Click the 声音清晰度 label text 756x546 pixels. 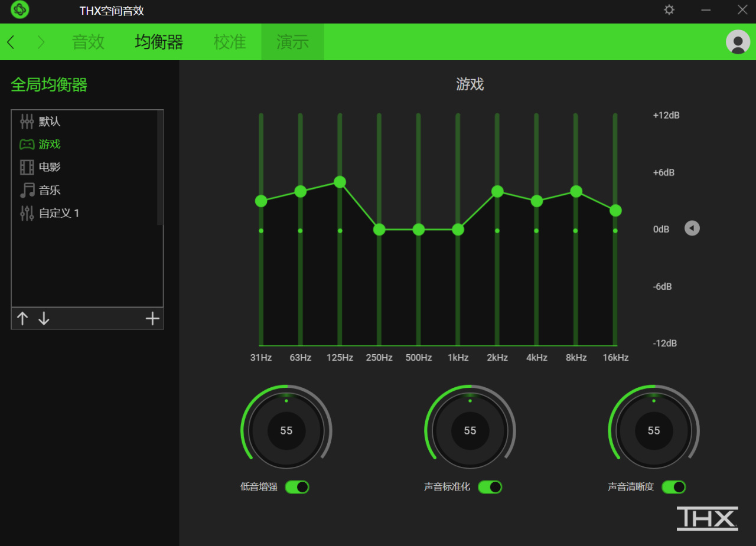pos(631,487)
